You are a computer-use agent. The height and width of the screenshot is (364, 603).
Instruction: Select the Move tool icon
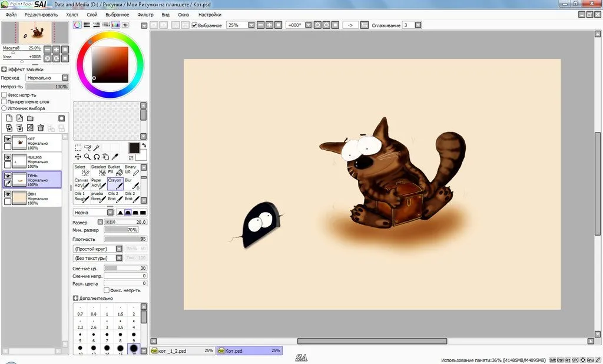coord(78,157)
